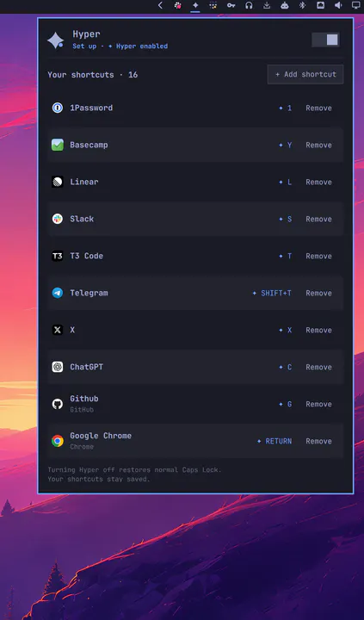Image resolution: width=364 pixels, height=620 pixels.
Task: Open the volume speaker menu bar icon
Action: [x=338, y=5]
